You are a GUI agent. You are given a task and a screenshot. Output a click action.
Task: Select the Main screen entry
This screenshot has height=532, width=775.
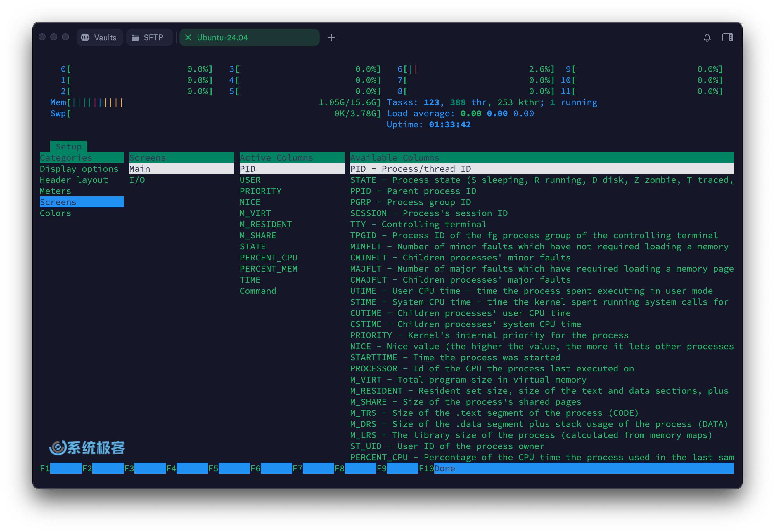pos(181,169)
